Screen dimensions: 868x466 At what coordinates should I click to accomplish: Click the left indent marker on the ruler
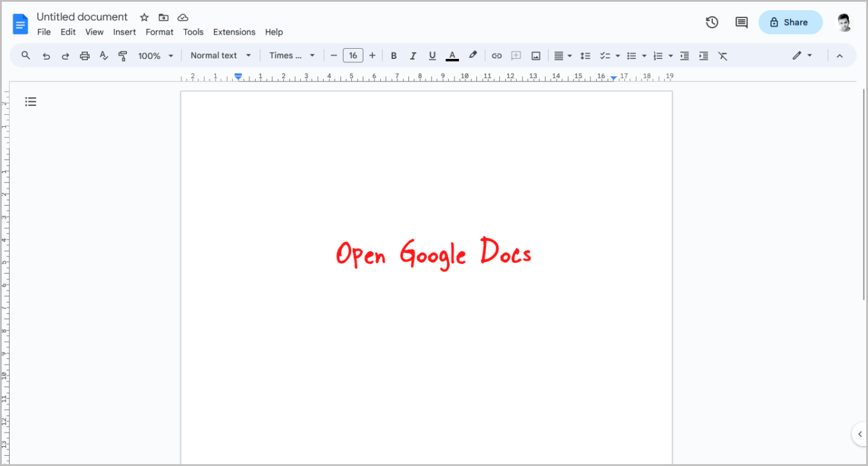(x=238, y=77)
